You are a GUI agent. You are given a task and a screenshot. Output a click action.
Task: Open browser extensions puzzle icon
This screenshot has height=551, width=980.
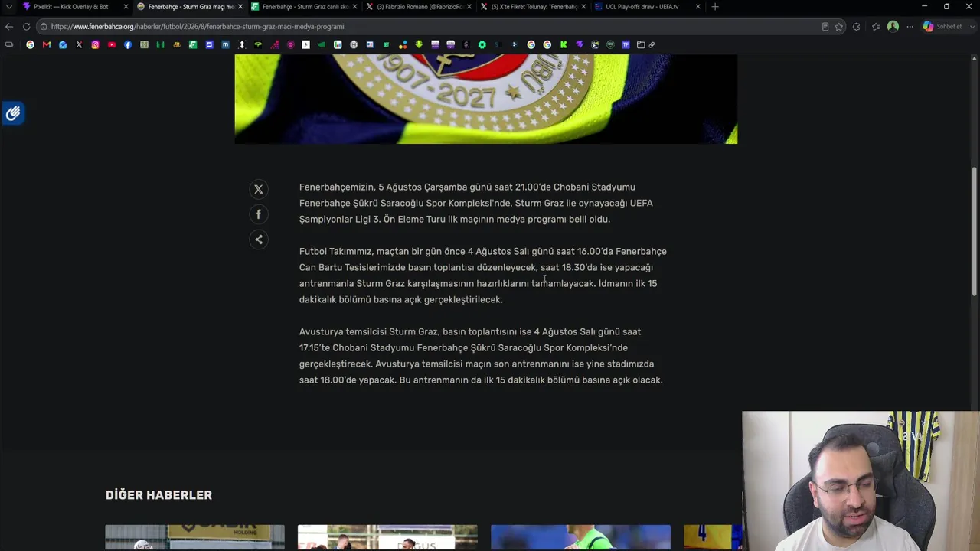[856, 26]
